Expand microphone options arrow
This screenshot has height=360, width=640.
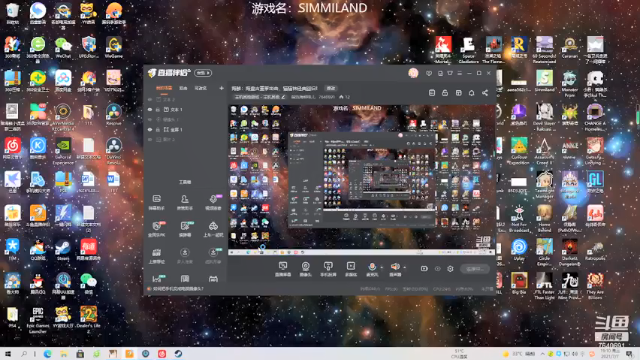point(382,268)
